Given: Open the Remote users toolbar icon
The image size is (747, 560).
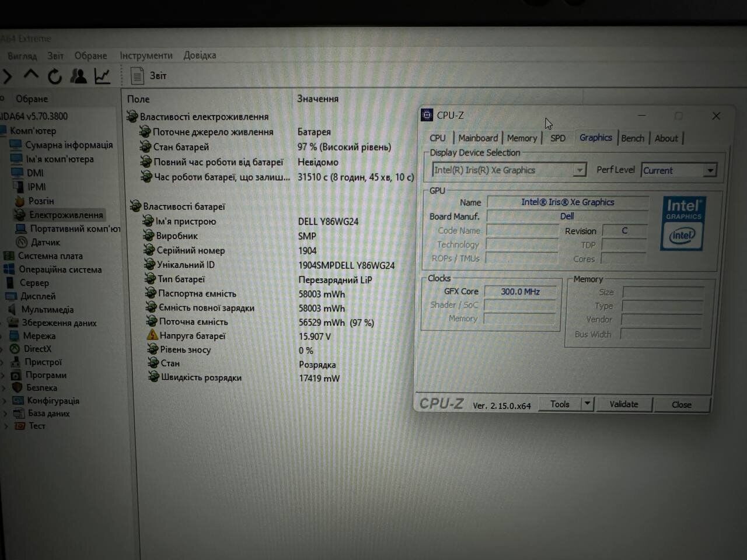Looking at the screenshot, I should [78, 76].
